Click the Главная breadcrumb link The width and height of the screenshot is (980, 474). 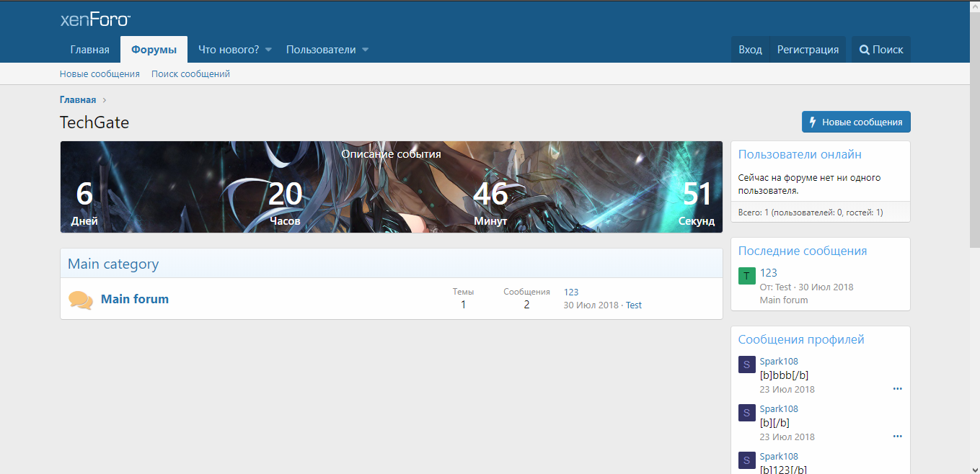(x=78, y=100)
